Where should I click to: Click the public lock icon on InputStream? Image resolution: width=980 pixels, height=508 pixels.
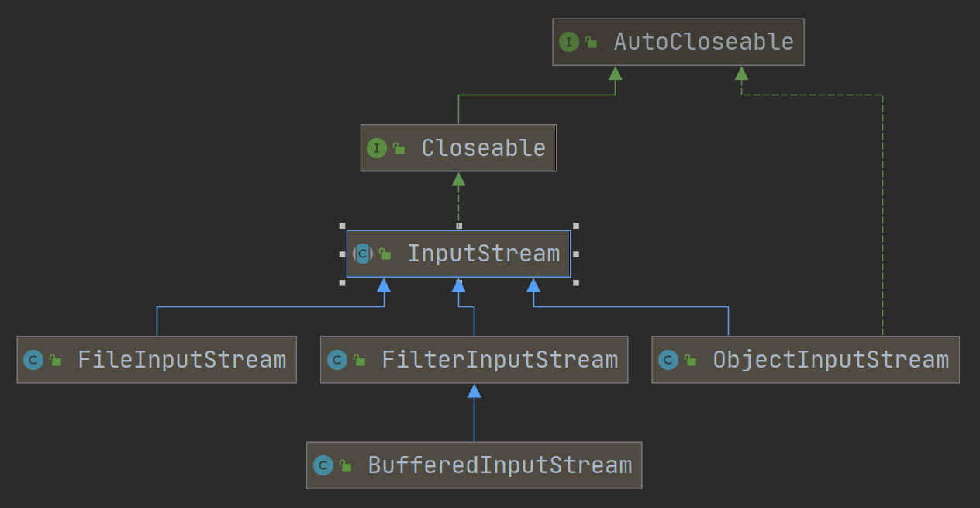pyautogui.click(x=385, y=254)
